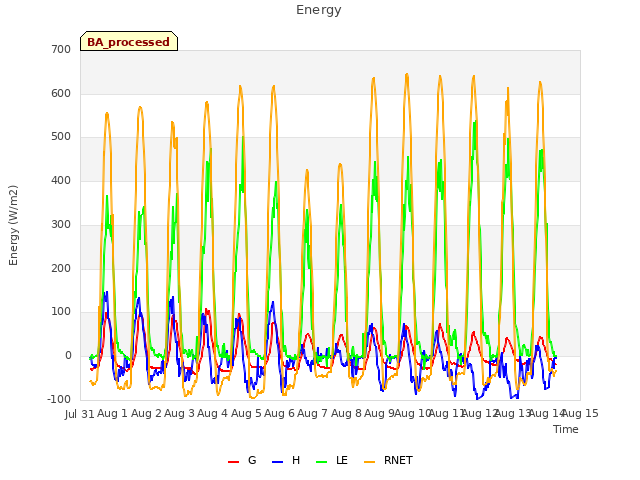Click the red G legend swatch
Screen dimensions: 640x480
[233, 462]
